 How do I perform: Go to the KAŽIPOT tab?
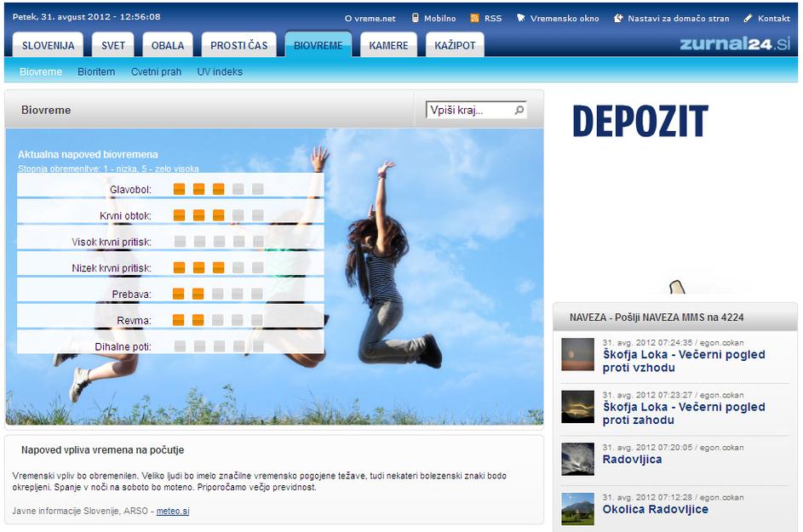[455, 45]
